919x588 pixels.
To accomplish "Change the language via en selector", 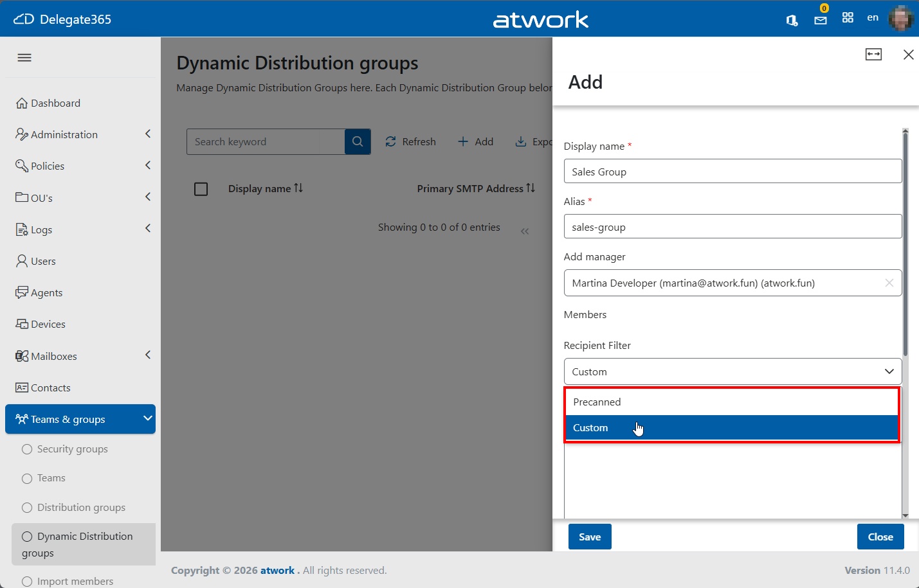I will coord(873,18).
